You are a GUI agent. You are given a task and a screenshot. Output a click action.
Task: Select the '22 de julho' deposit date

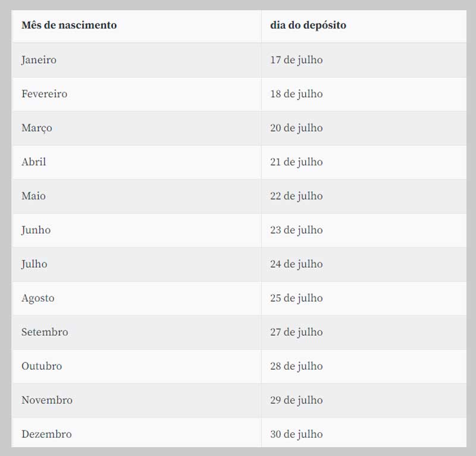coord(296,196)
